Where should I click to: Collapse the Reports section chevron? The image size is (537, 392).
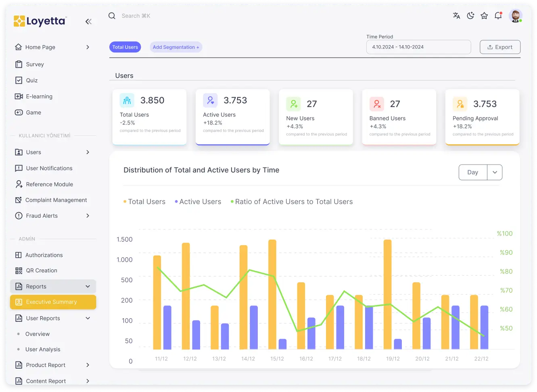pyautogui.click(x=88, y=286)
